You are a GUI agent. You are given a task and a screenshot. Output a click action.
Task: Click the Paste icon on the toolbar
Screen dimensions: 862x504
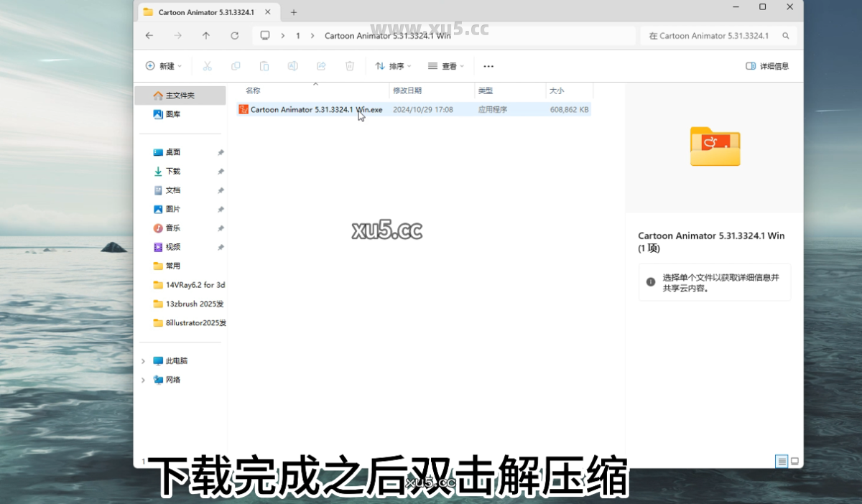(x=264, y=65)
